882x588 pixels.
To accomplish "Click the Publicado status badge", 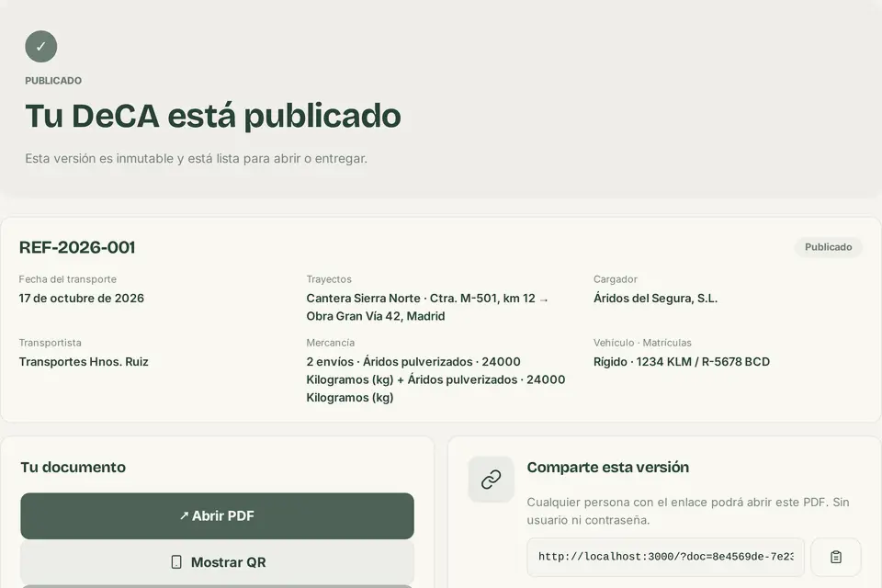I will (828, 247).
